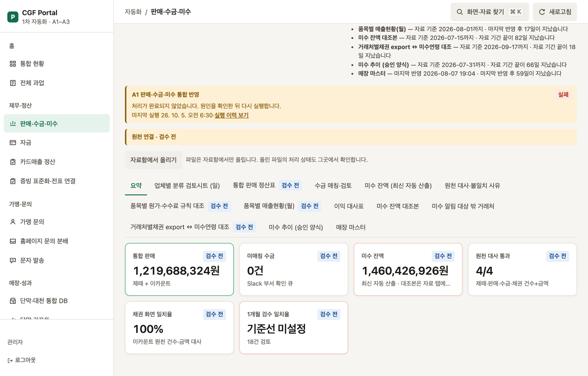
Task: Select the 1개월 검수 일치율 card
Action: pos(294,327)
